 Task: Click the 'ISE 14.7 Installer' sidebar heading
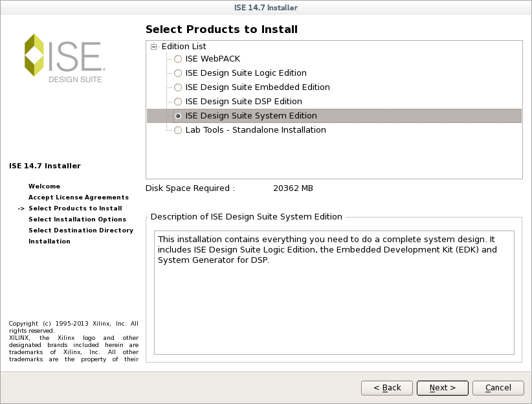pyautogui.click(x=45, y=166)
